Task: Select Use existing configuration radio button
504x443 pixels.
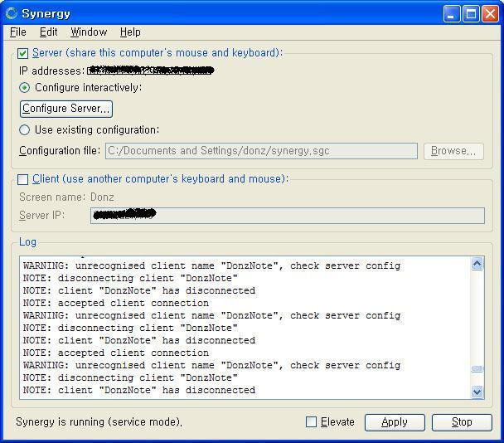Action: pyautogui.click(x=24, y=130)
